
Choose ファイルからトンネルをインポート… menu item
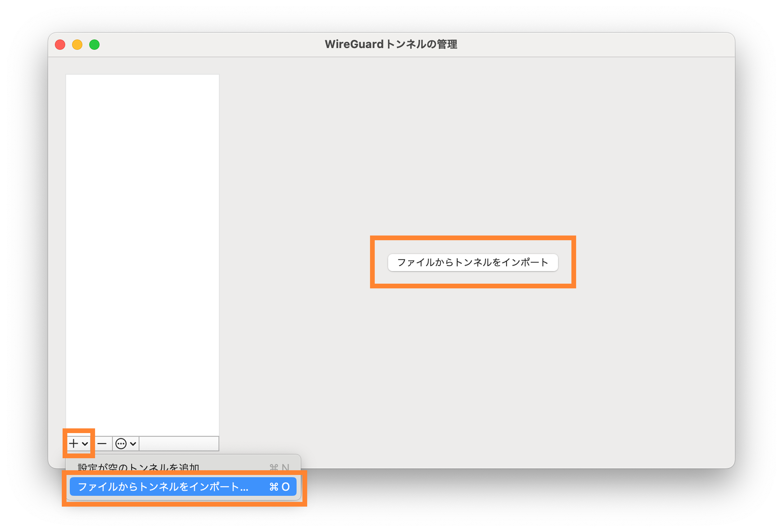(183, 486)
